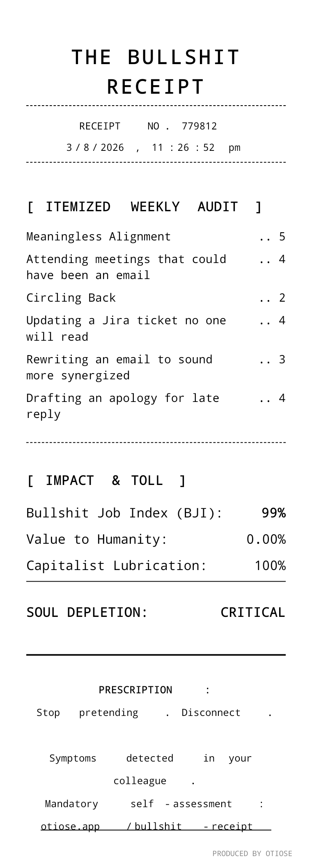Select the Circling Back item
This screenshot has height=868, width=312.
pos(156,298)
